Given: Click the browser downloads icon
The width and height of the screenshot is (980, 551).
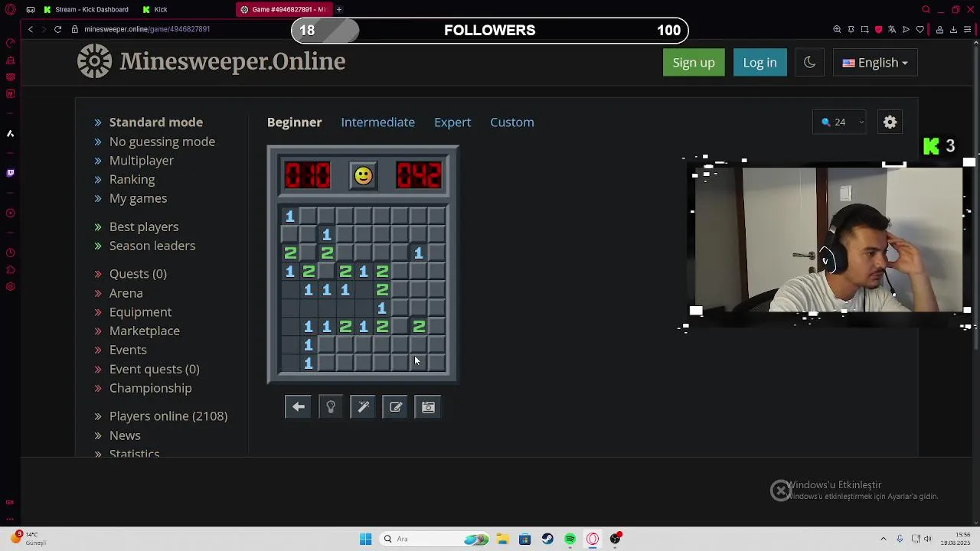Looking at the screenshot, I should click(953, 29).
